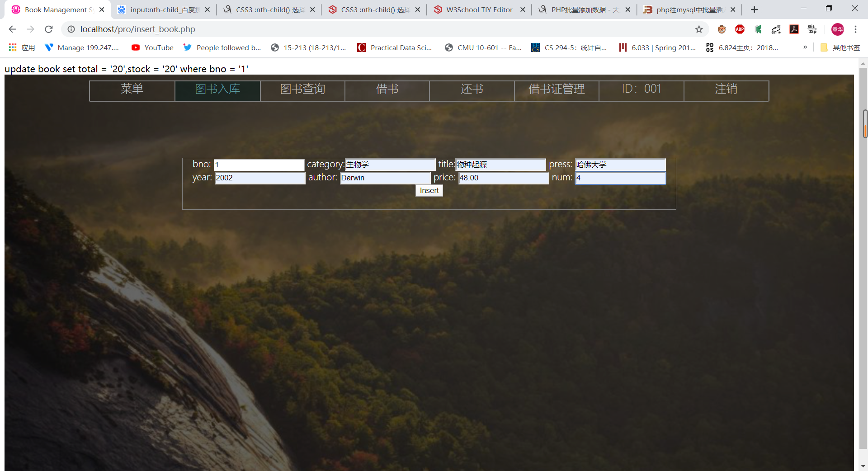This screenshot has height=471, width=868.
Task: Focus the price input field
Action: [x=504, y=178]
